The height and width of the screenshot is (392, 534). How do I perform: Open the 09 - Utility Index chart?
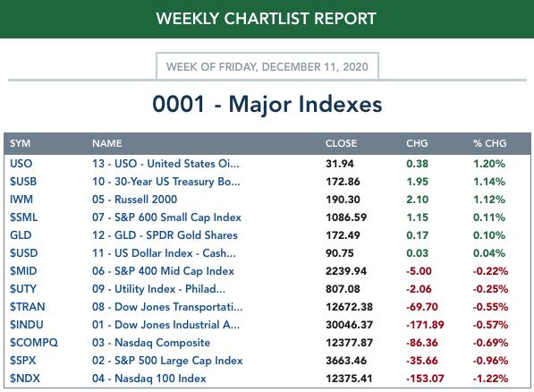pyautogui.click(x=158, y=289)
